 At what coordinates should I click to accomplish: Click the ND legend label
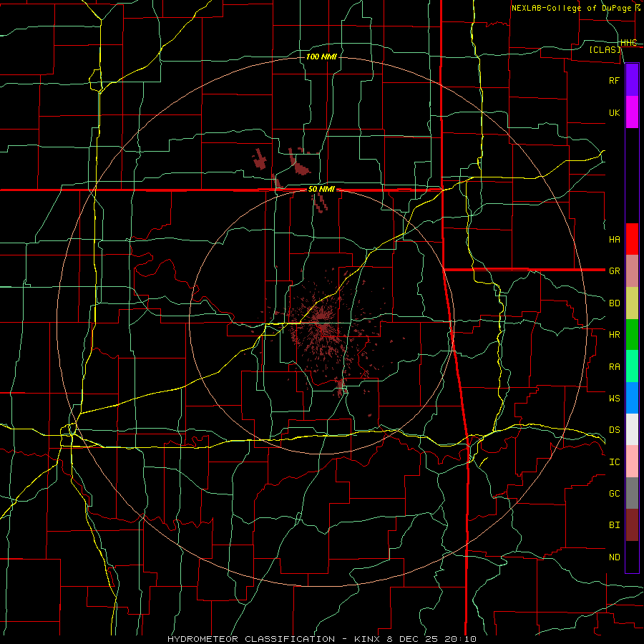click(x=614, y=557)
